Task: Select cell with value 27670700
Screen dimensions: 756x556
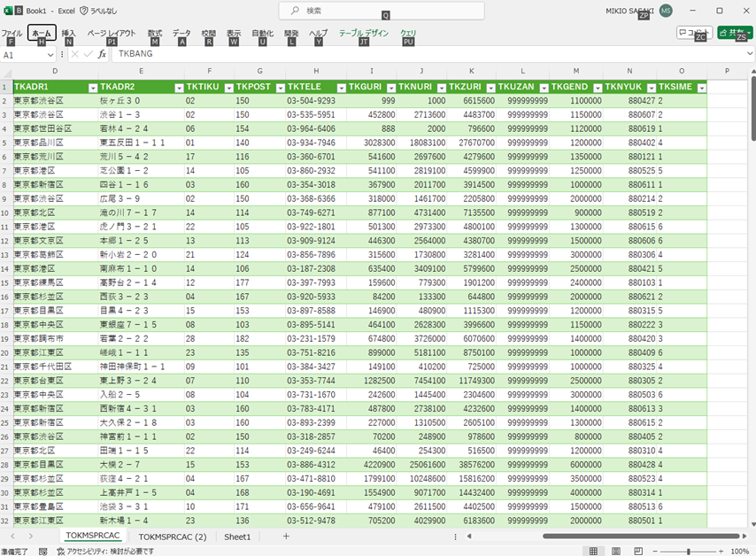Action: coord(472,143)
